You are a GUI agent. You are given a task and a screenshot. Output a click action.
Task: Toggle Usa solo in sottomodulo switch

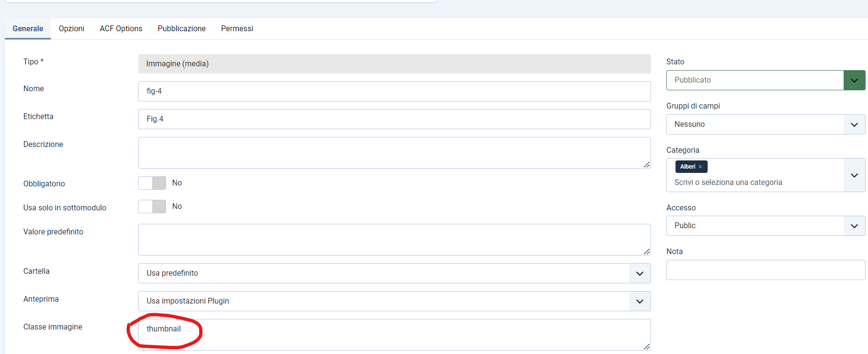[x=152, y=207]
